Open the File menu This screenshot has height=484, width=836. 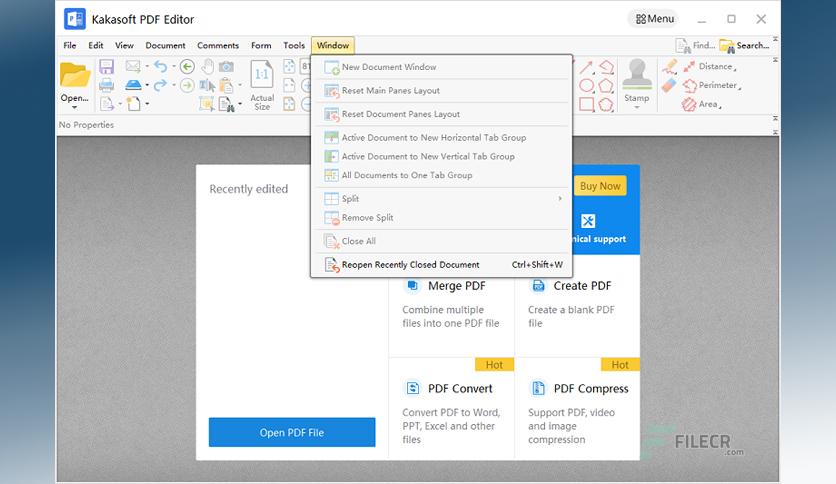[70, 46]
